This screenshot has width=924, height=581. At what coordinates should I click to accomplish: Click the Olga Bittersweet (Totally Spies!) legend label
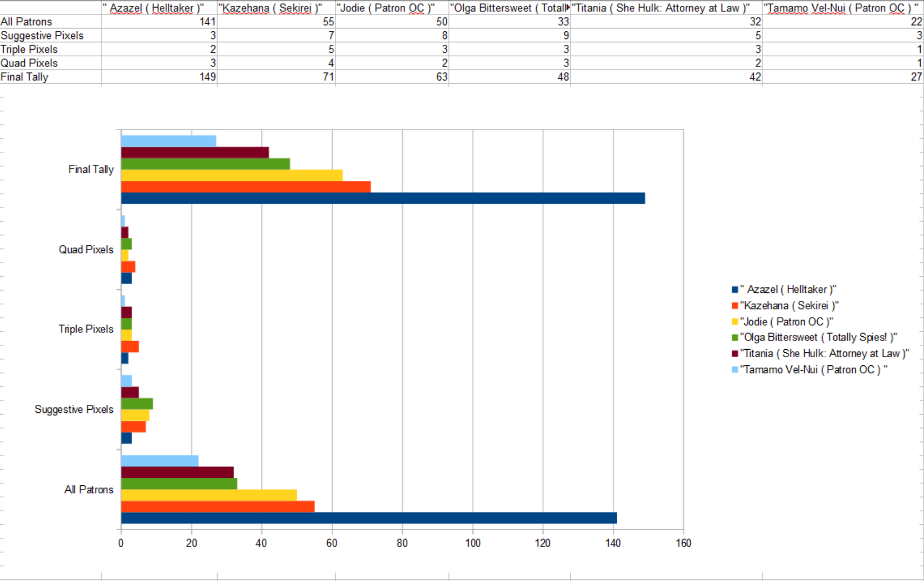coord(819,338)
